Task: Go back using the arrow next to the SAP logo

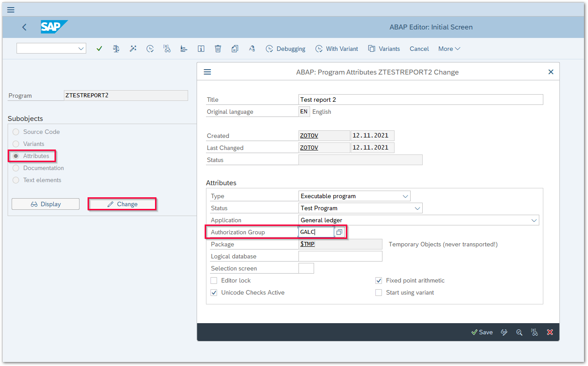Action: coord(24,27)
